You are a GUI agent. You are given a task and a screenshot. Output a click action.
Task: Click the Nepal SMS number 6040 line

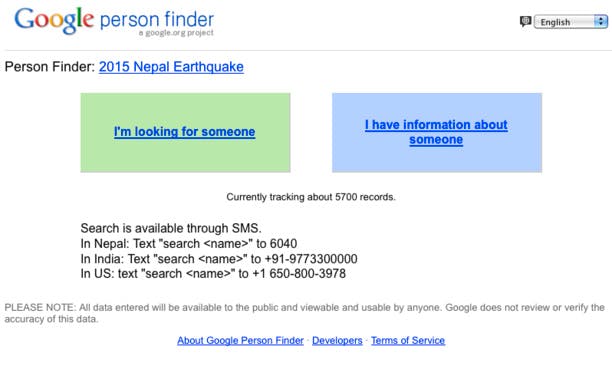click(x=189, y=244)
